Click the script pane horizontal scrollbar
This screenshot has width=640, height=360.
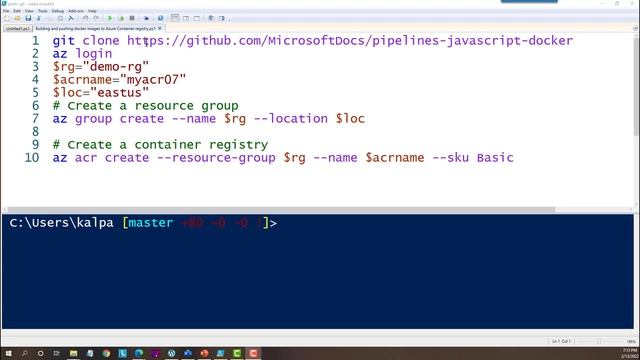pyautogui.click(x=282, y=209)
